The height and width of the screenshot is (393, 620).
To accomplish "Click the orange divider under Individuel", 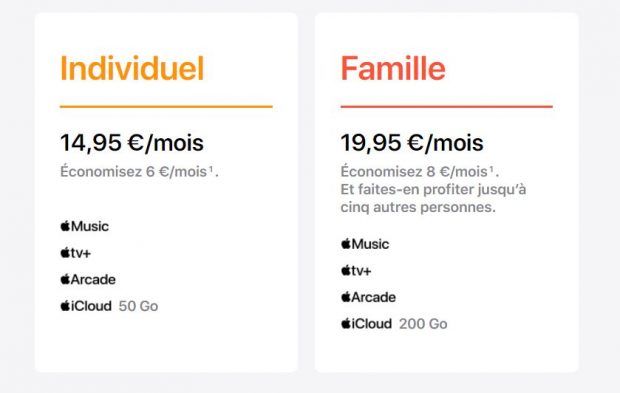I will (x=166, y=106).
